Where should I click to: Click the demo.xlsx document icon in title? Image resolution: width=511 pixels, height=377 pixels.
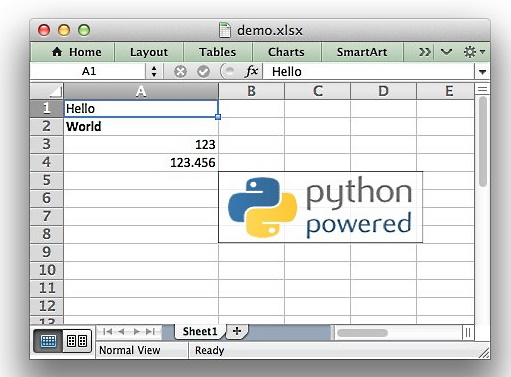225,30
